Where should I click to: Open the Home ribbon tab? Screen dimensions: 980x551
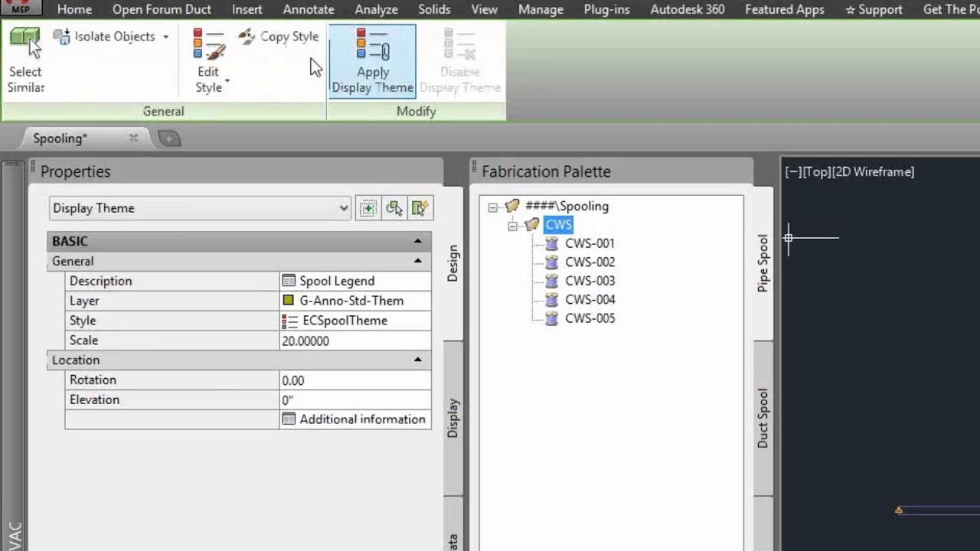pyautogui.click(x=74, y=9)
